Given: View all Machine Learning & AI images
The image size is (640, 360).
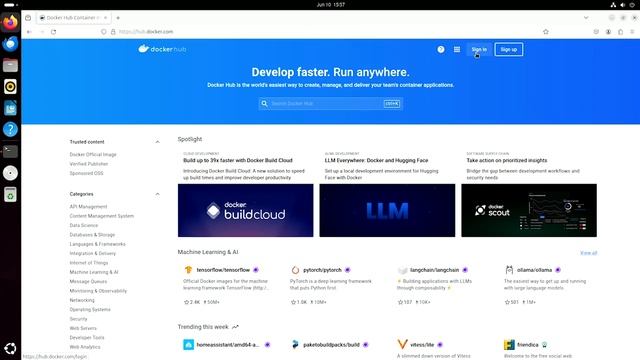Looking at the screenshot, I should (x=588, y=253).
